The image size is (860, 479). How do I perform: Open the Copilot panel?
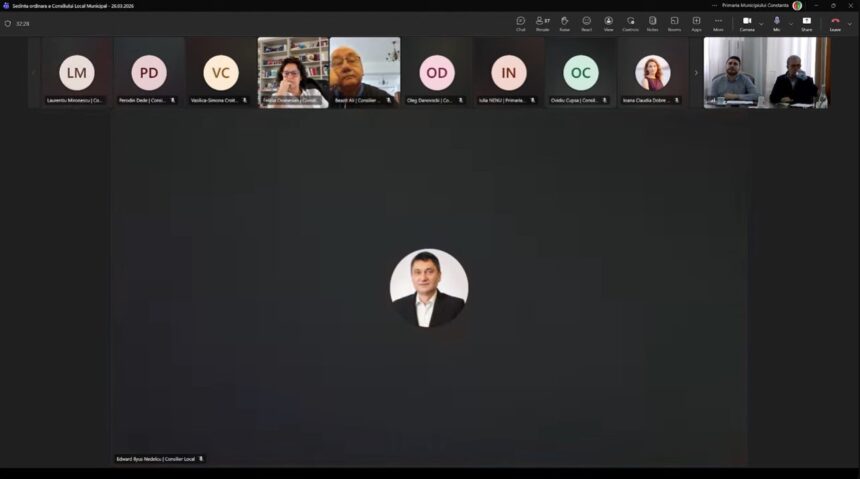(630, 23)
